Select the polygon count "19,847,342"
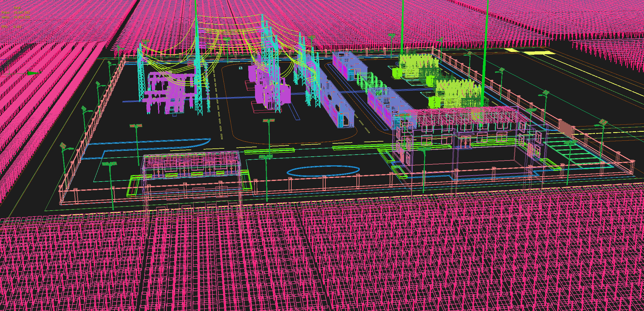Viewport: 644px width, 311px height. pyautogui.click(x=22, y=12)
